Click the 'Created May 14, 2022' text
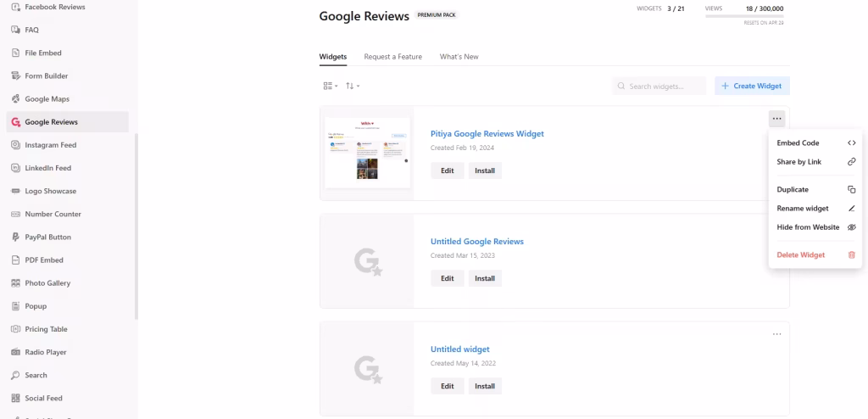The height and width of the screenshot is (419, 868). [464, 364]
